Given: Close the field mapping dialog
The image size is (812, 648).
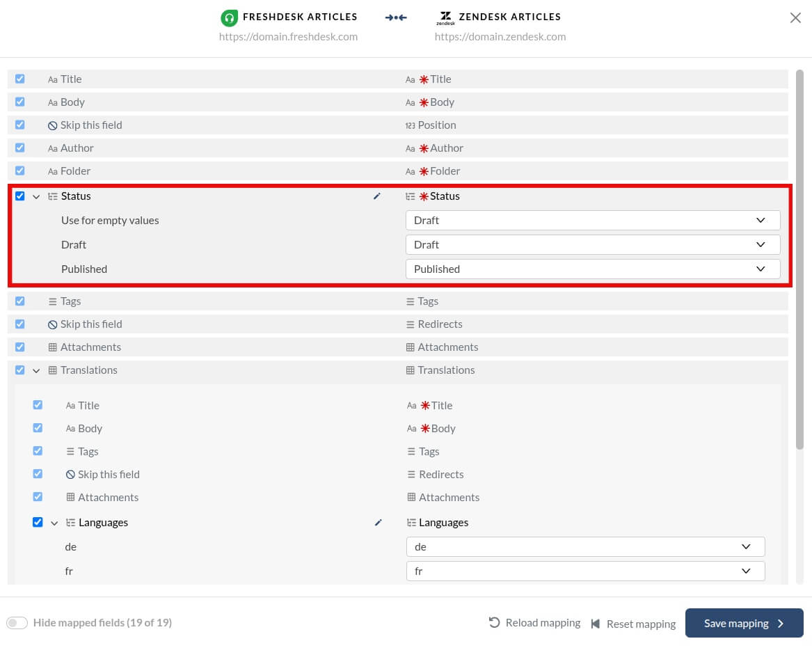Looking at the screenshot, I should click(795, 17).
